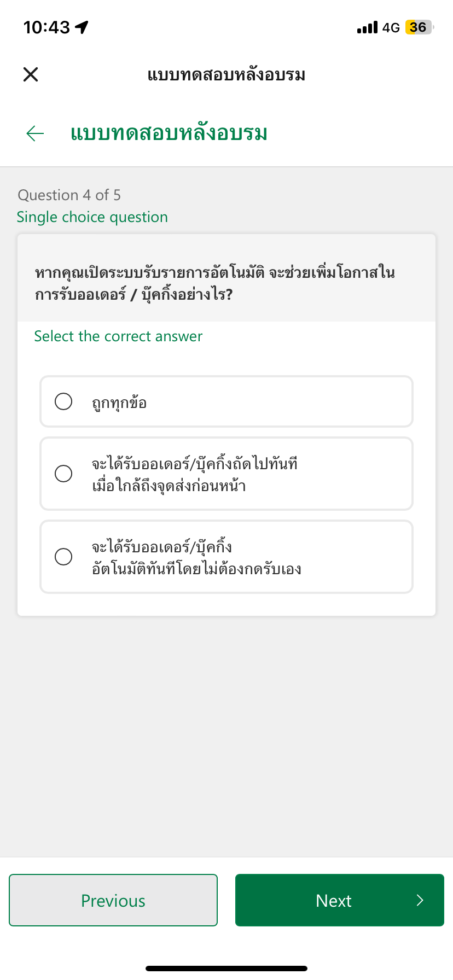Tap the cellular signal bars icon

[x=367, y=27]
